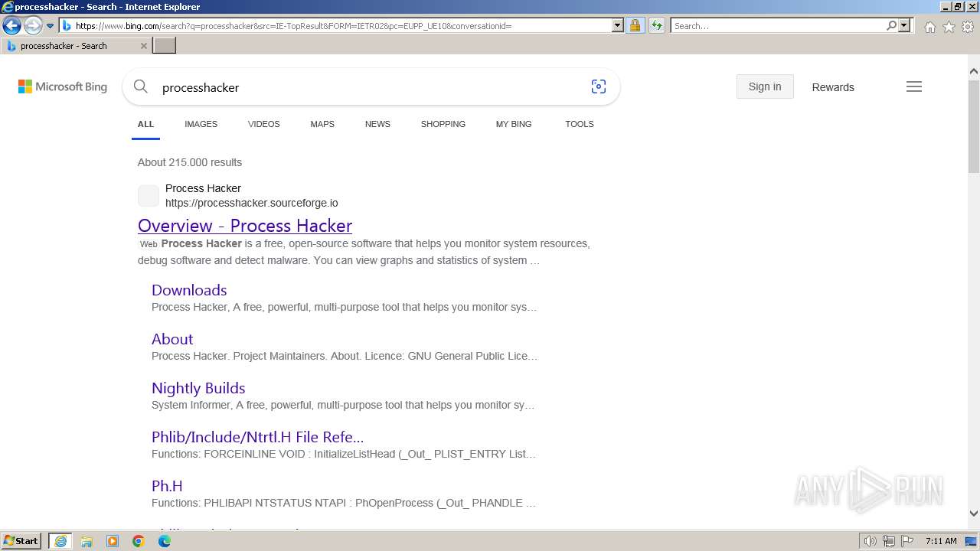
Task: Click the Microsoft Bing logo
Action: 63,87
